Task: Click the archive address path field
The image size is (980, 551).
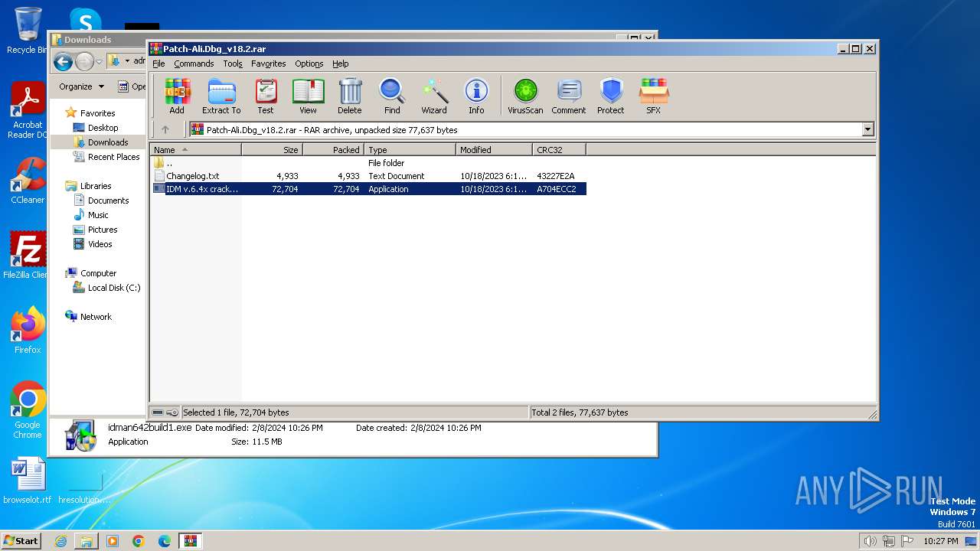Action: pos(525,129)
